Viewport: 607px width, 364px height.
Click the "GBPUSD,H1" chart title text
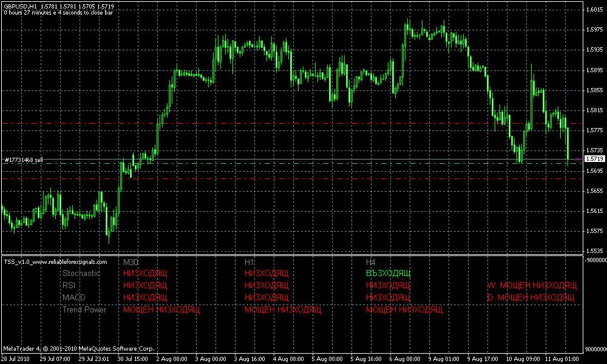point(21,7)
